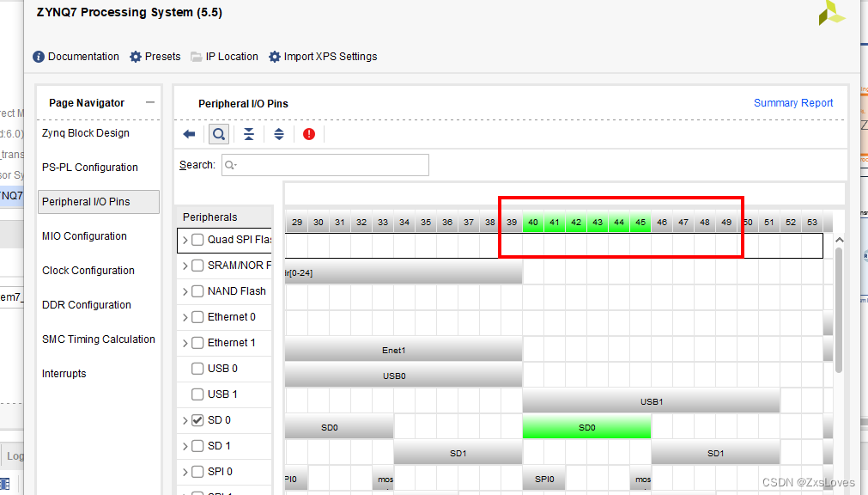Click pin 53 header cell
Screen dimensions: 868x495
point(812,223)
